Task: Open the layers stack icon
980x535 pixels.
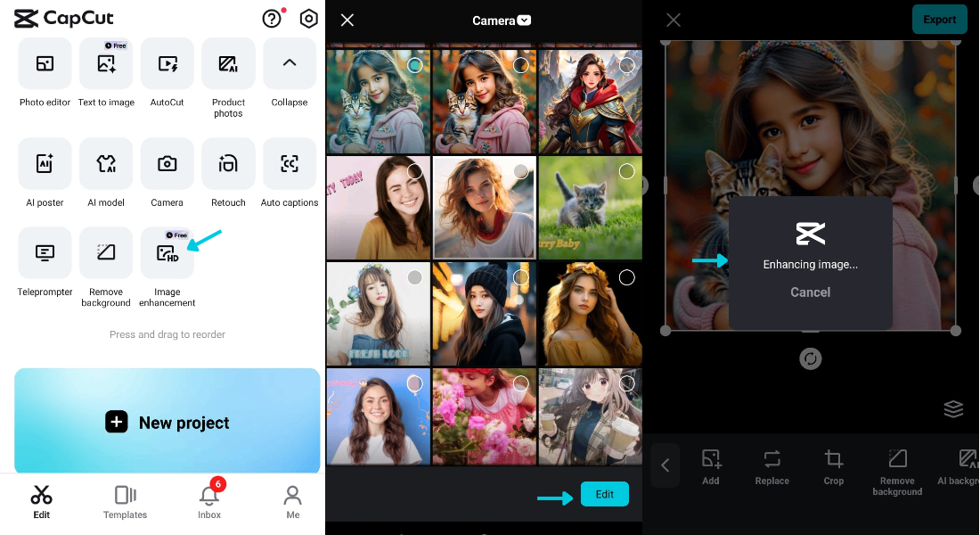Action: tap(953, 408)
